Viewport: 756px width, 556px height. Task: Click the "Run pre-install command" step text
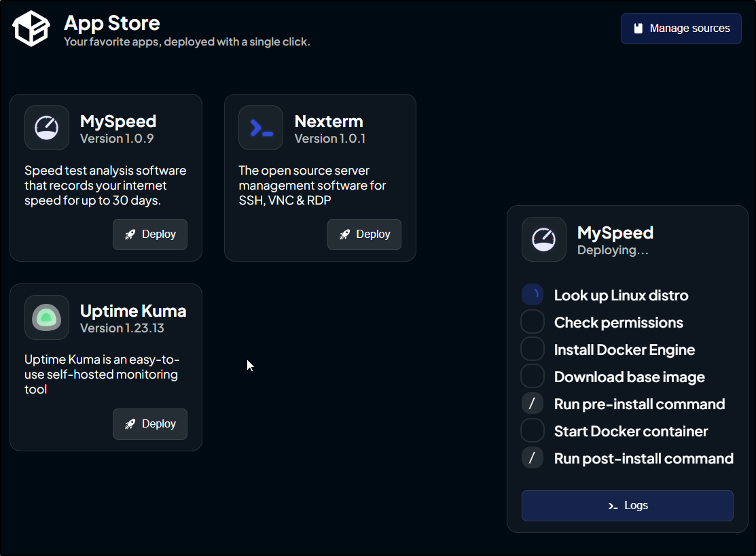(639, 404)
